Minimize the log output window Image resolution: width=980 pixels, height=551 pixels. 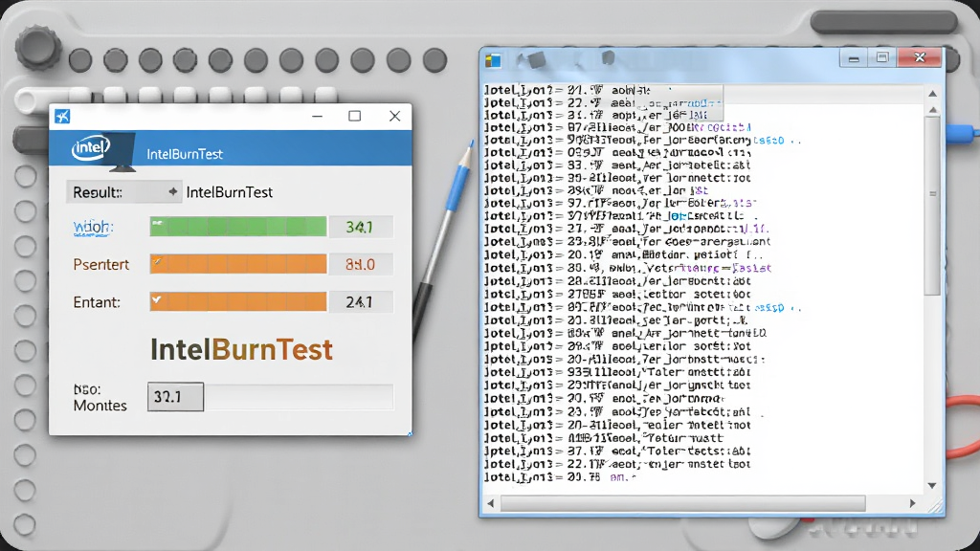(x=854, y=58)
